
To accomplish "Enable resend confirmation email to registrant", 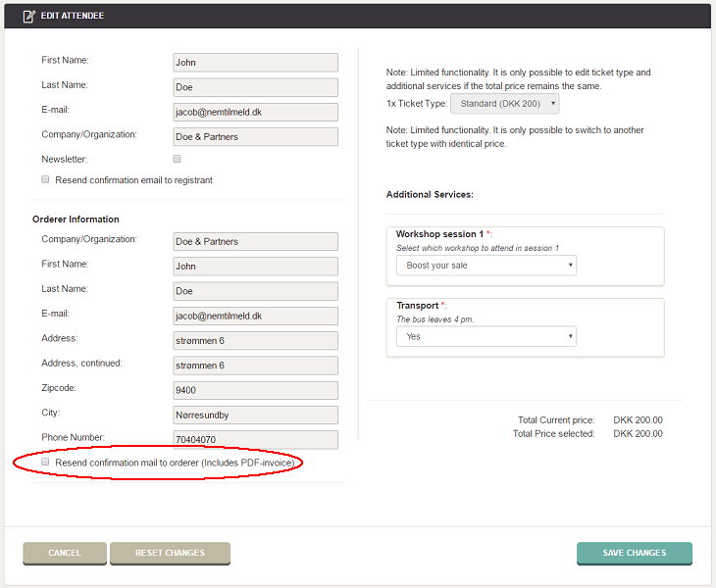I will 45,179.
